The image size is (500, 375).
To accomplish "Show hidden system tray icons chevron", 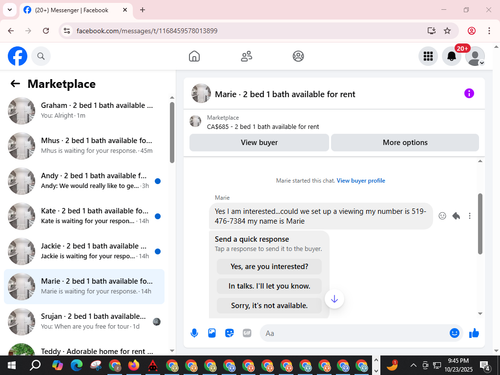I will pyautogui.click(x=413, y=365).
